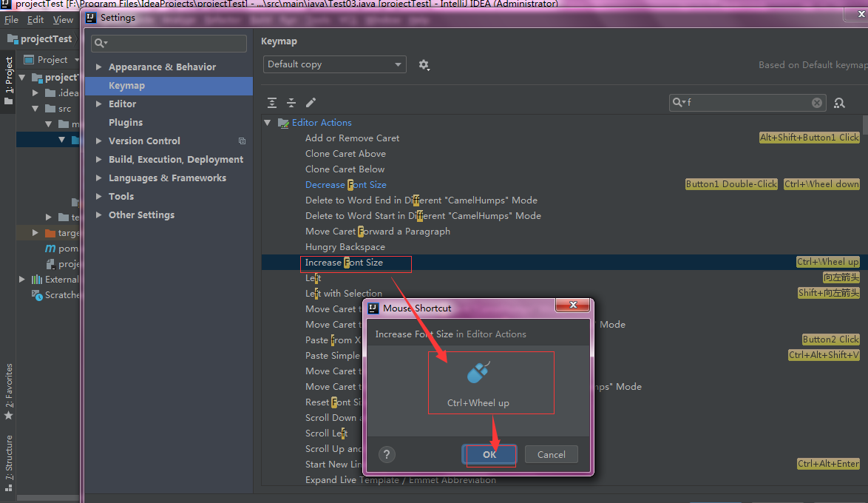Select Plugins in settings list

coord(126,123)
